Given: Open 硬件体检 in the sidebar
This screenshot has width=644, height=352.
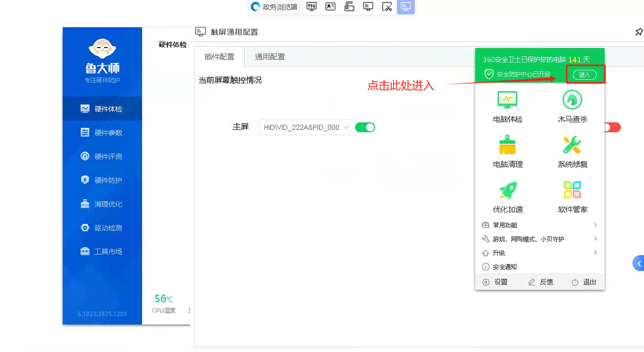Looking at the screenshot, I should [102, 109].
